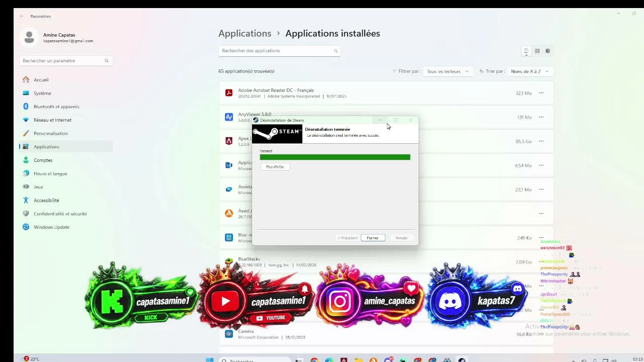Select the Système monitor icon

pos(26,93)
